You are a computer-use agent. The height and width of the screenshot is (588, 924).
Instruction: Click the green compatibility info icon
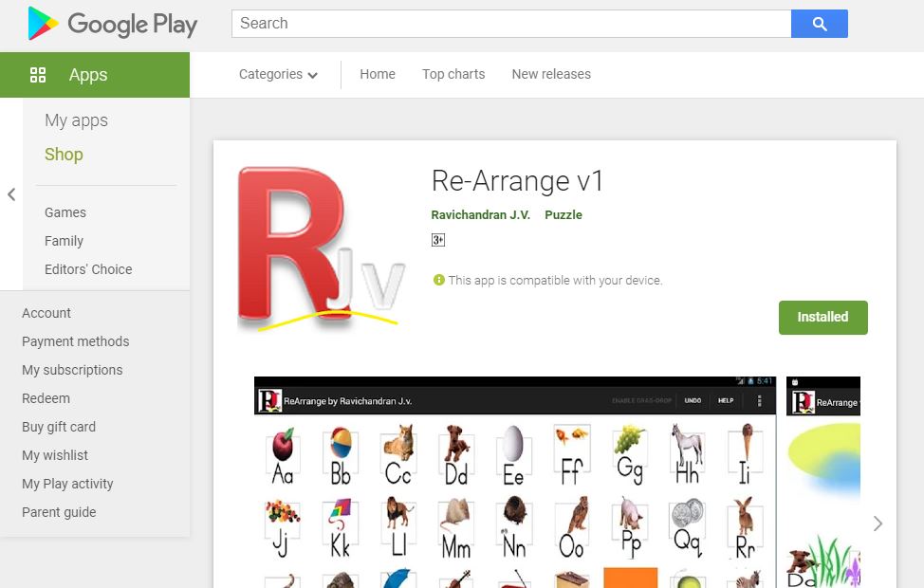coord(439,280)
